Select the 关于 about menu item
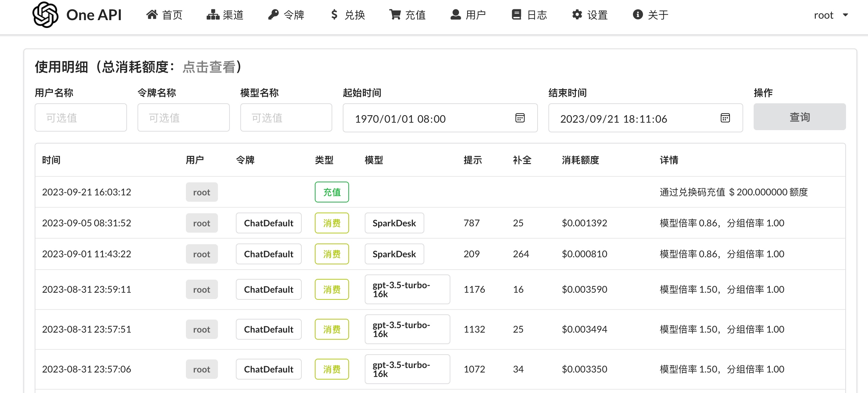 click(x=650, y=15)
